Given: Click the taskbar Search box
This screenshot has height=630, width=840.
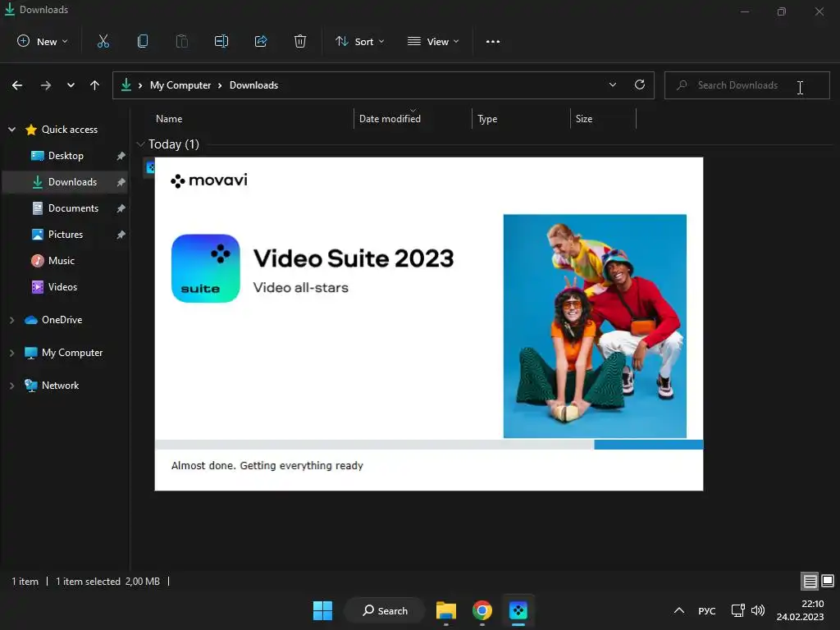Looking at the screenshot, I should pos(385,610).
